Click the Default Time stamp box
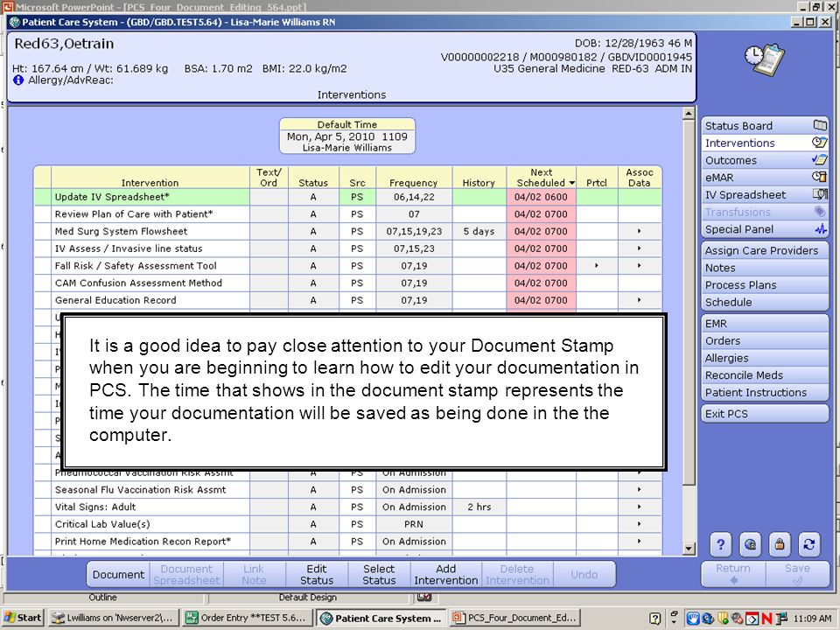This screenshot has height=630, width=840. point(347,136)
